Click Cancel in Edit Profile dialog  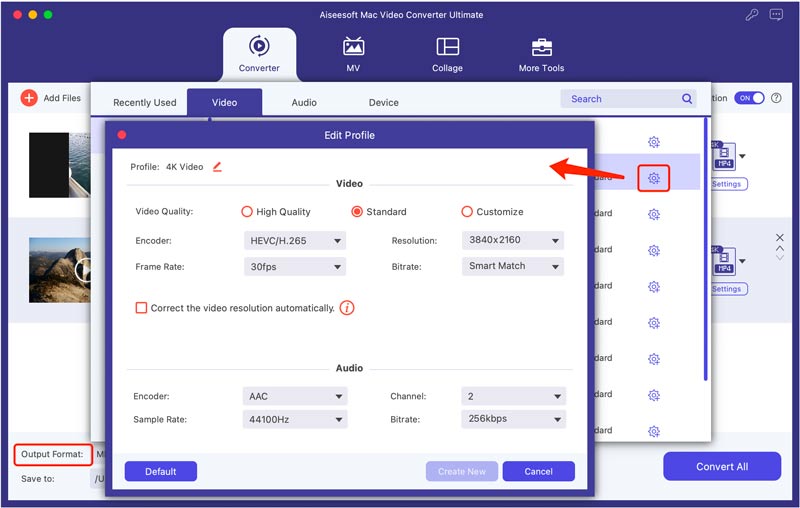538,471
